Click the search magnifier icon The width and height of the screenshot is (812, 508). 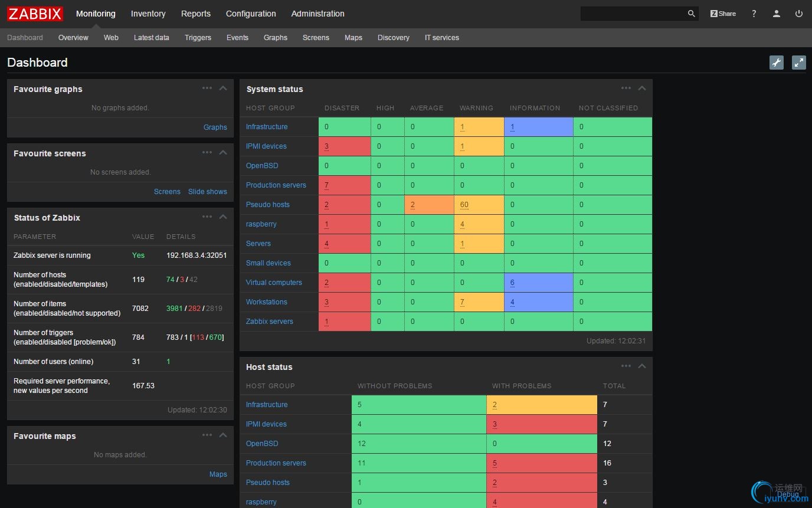691,14
